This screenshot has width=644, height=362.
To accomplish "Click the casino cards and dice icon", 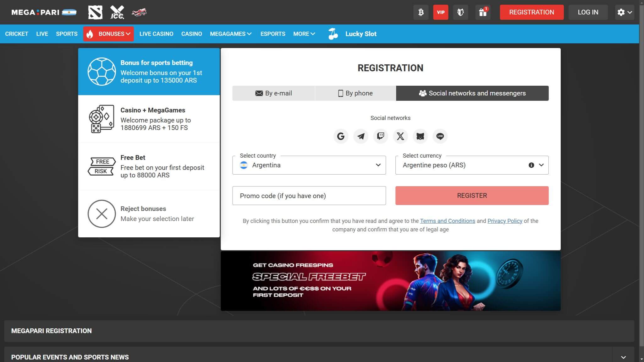I will [102, 119].
